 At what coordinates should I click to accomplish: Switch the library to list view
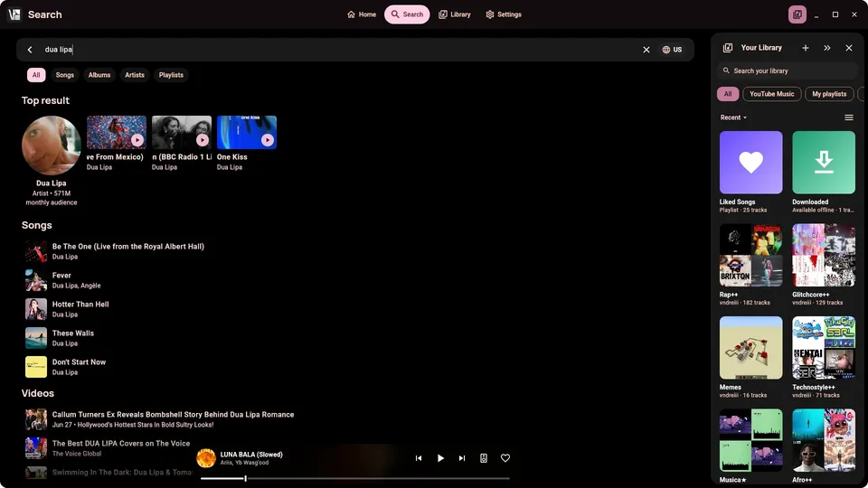[849, 117]
